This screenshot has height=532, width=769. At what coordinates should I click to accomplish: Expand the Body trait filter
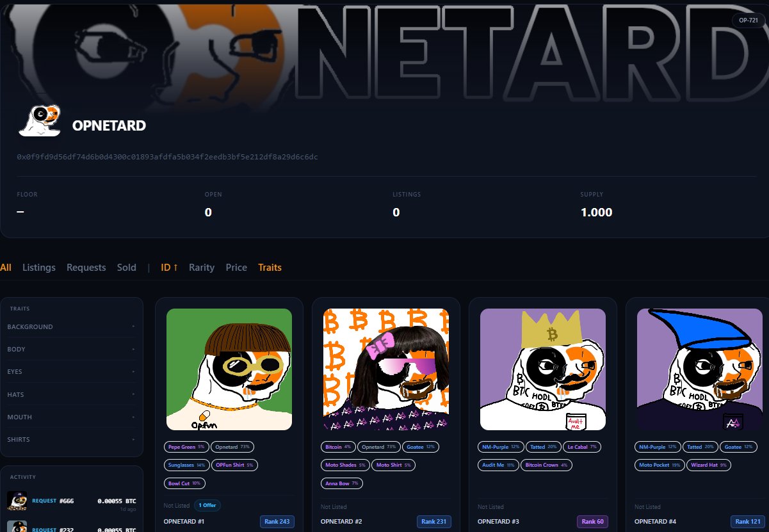pyautogui.click(x=72, y=350)
